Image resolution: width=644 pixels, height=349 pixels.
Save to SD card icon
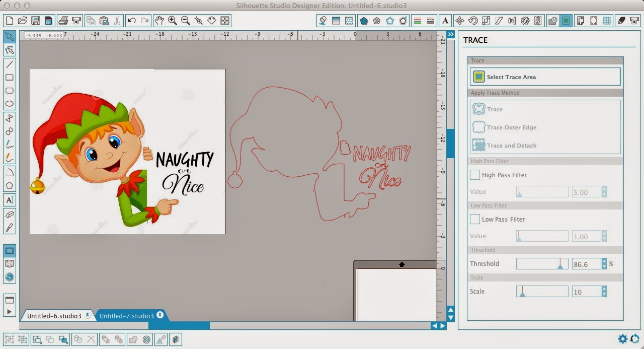point(48,21)
